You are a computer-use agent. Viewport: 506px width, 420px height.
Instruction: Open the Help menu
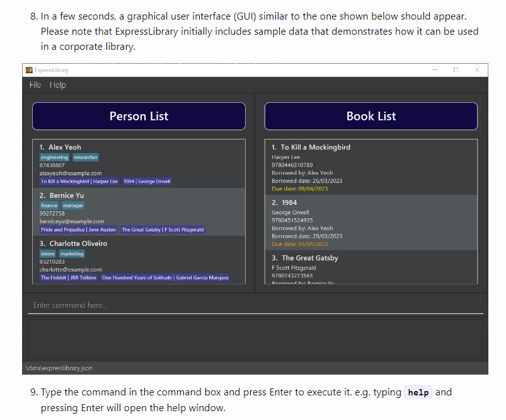point(58,85)
